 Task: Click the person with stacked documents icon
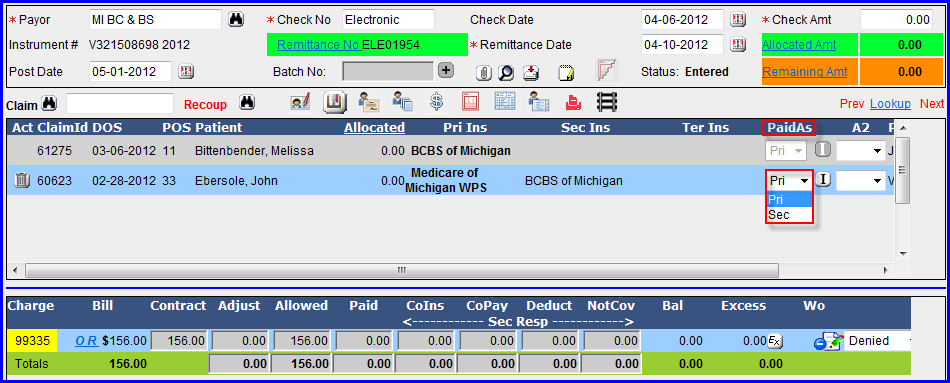402,102
